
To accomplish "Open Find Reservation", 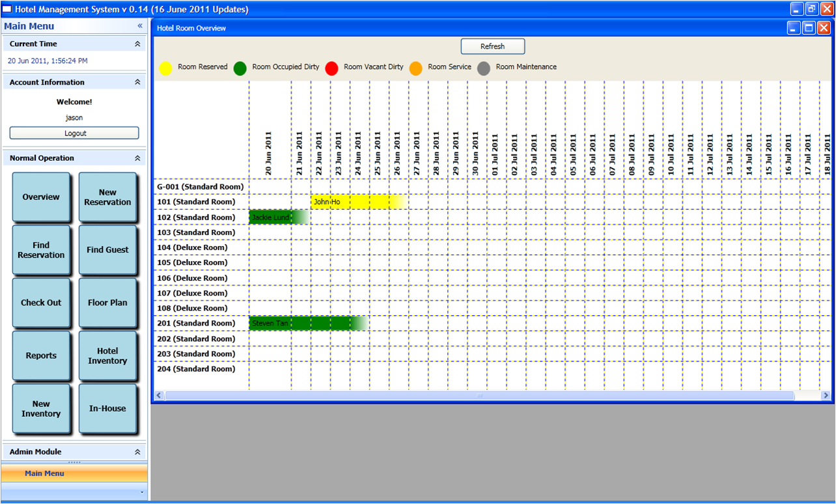I will point(42,250).
